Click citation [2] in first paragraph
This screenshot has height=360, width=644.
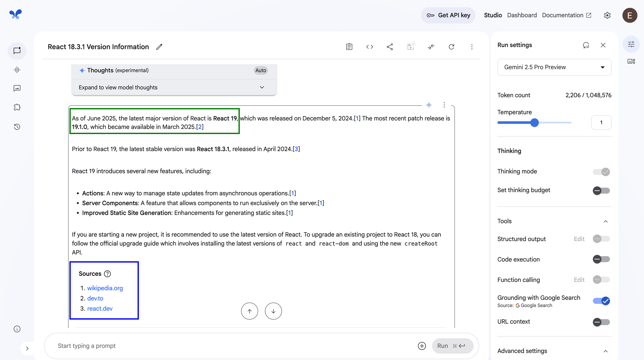[200, 127]
